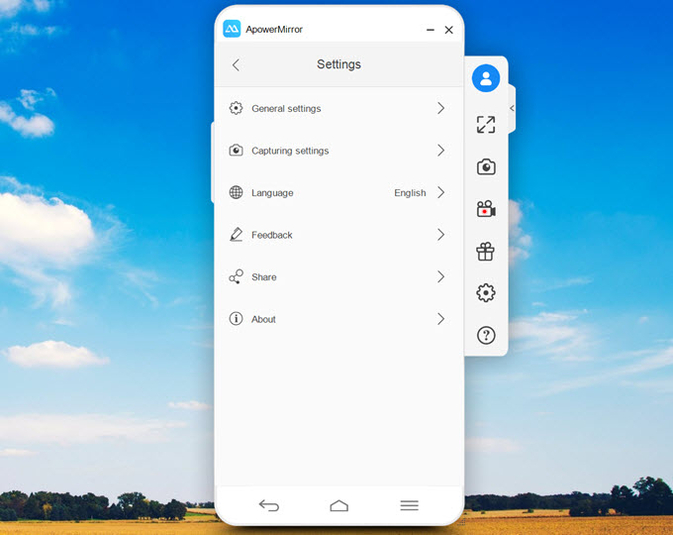Click the Share nodes icon
This screenshot has width=673, height=535.
click(236, 277)
